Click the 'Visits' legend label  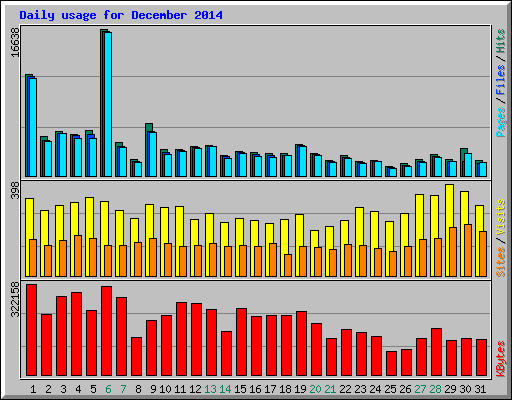click(501, 218)
